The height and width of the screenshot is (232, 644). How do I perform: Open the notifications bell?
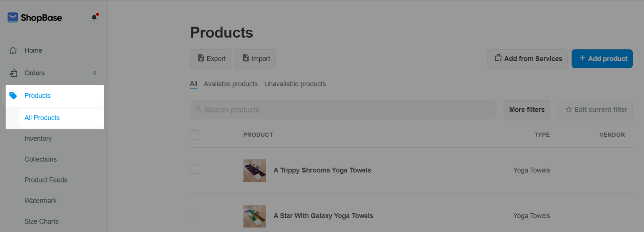coord(94,17)
